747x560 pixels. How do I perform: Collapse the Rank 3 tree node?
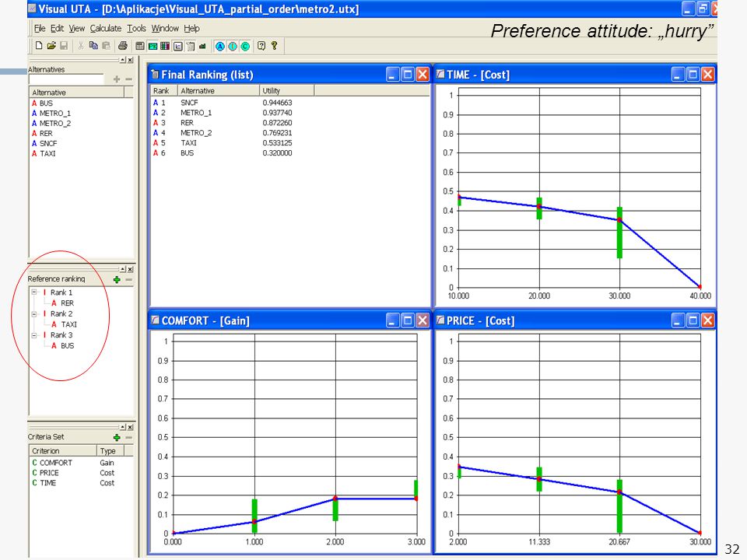tap(34, 335)
